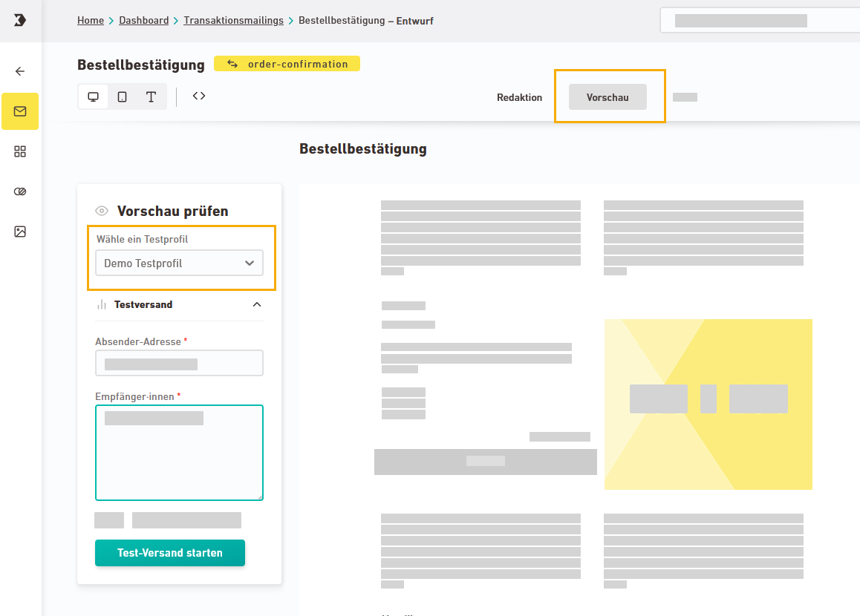Switch to desktop preview mode
This screenshot has width=860, height=616.
94,97
